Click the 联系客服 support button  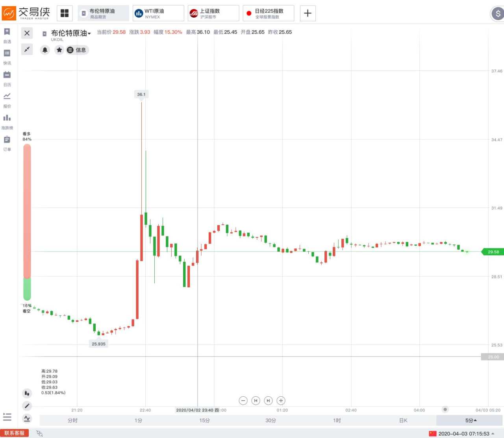pos(15,433)
